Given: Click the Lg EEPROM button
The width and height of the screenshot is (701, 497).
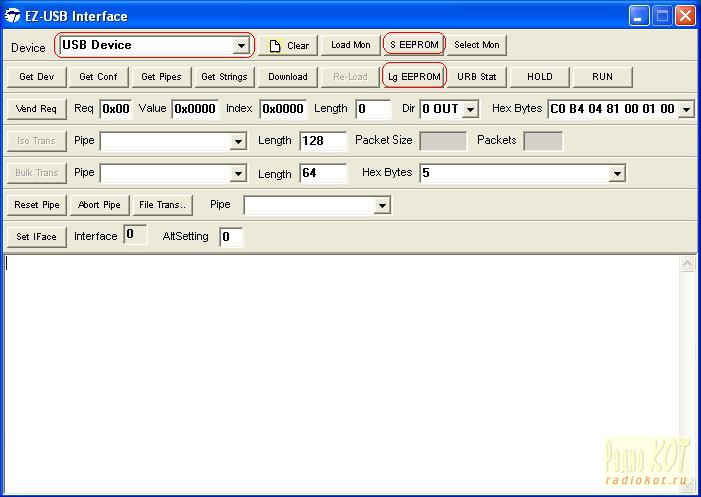Looking at the screenshot, I should click(x=414, y=77).
